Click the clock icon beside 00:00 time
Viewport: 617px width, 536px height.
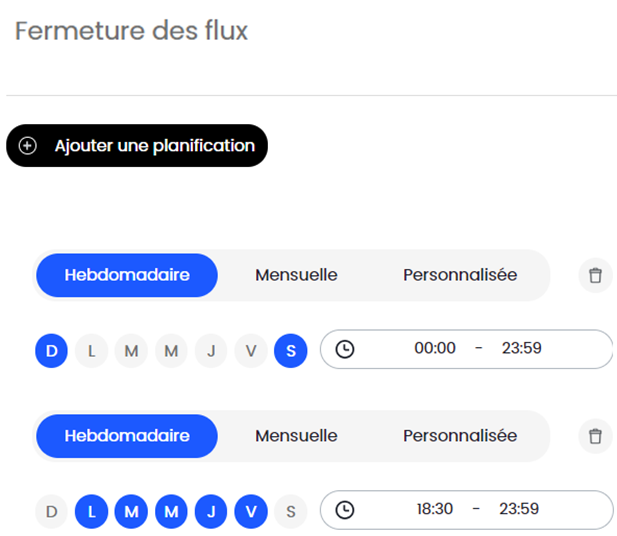pyautogui.click(x=345, y=349)
